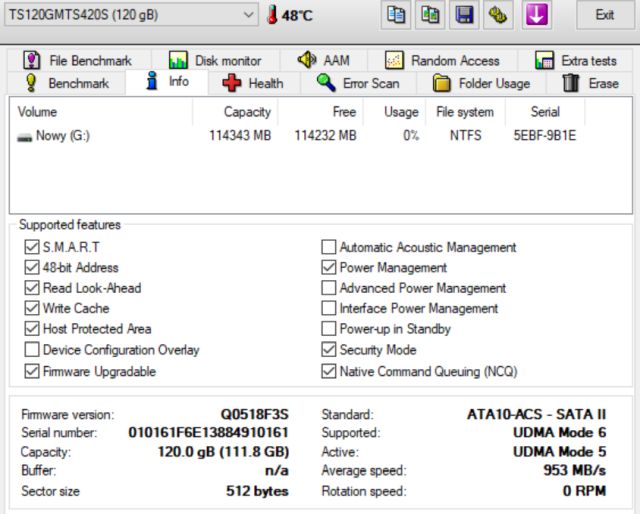Open the options tools icon
The width and height of the screenshot is (640, 514).
tap(498, 15)
